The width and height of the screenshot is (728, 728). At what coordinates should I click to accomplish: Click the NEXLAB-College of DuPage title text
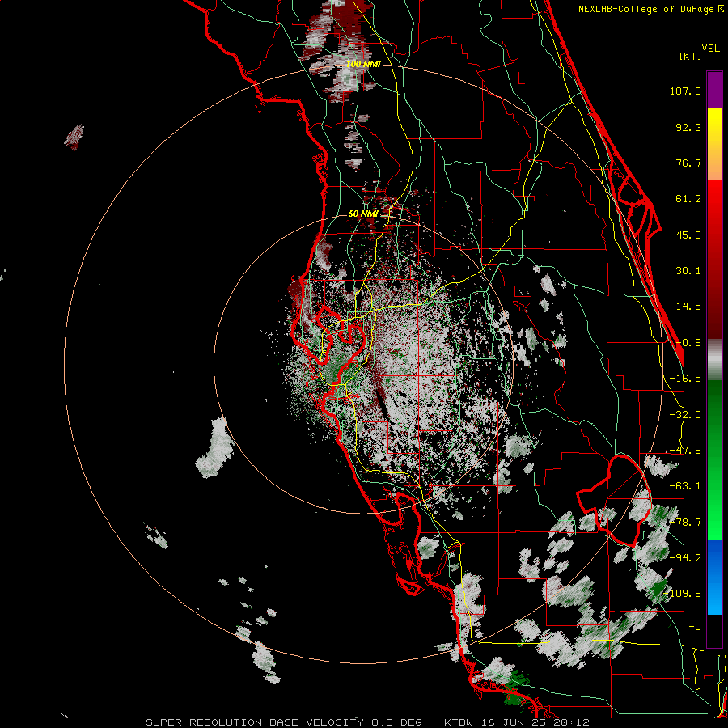[x=650, y=9]
